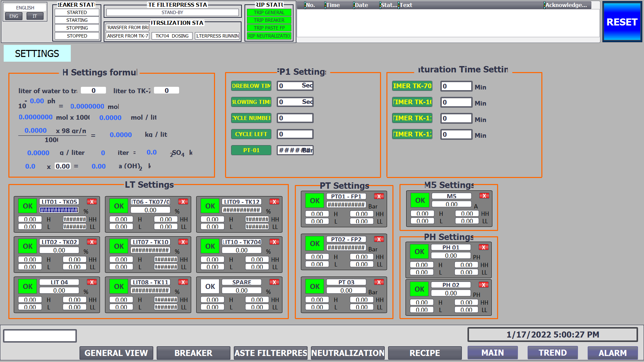Toggle OK indicator for PT 03

(315, 287)
